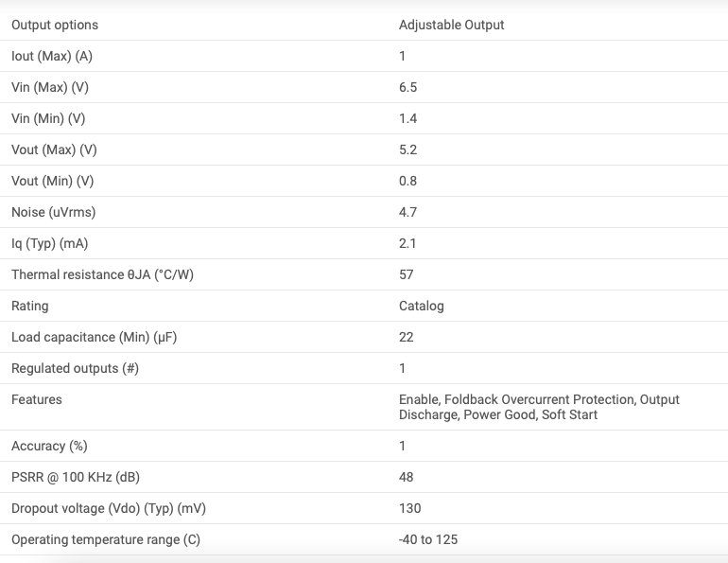Click the Vout (Min) (V) label

pyautogui.click(x=52, y=181)
